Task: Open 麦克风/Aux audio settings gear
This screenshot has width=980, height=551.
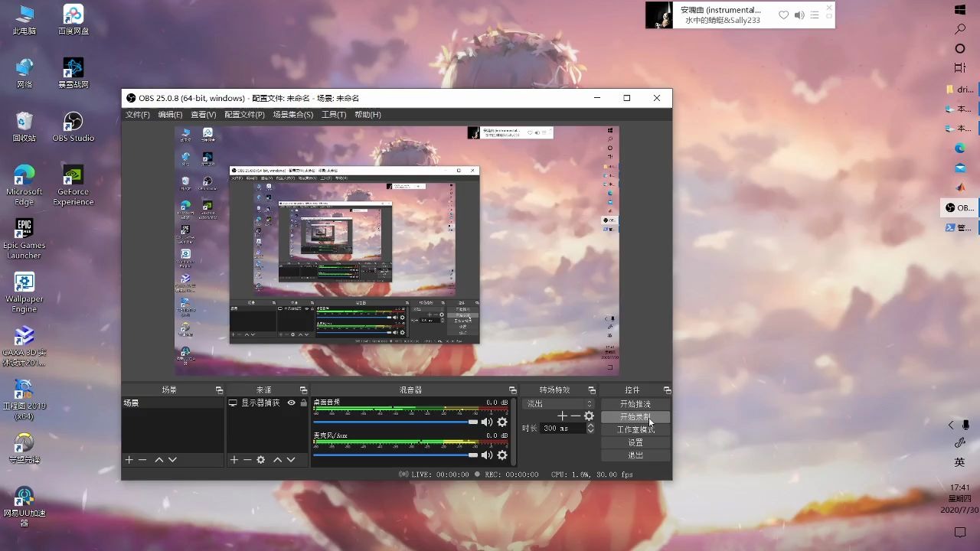Action: point(502,455)
